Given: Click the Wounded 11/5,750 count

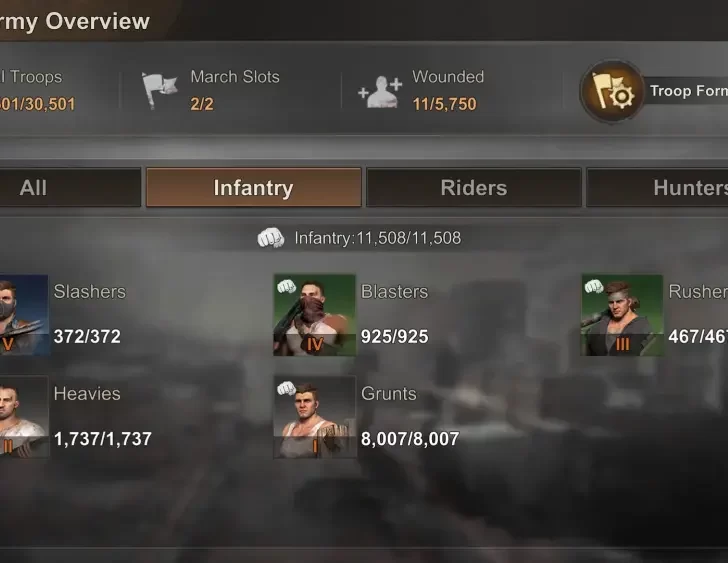Looking at the screenshot, I should coord(444,104).
